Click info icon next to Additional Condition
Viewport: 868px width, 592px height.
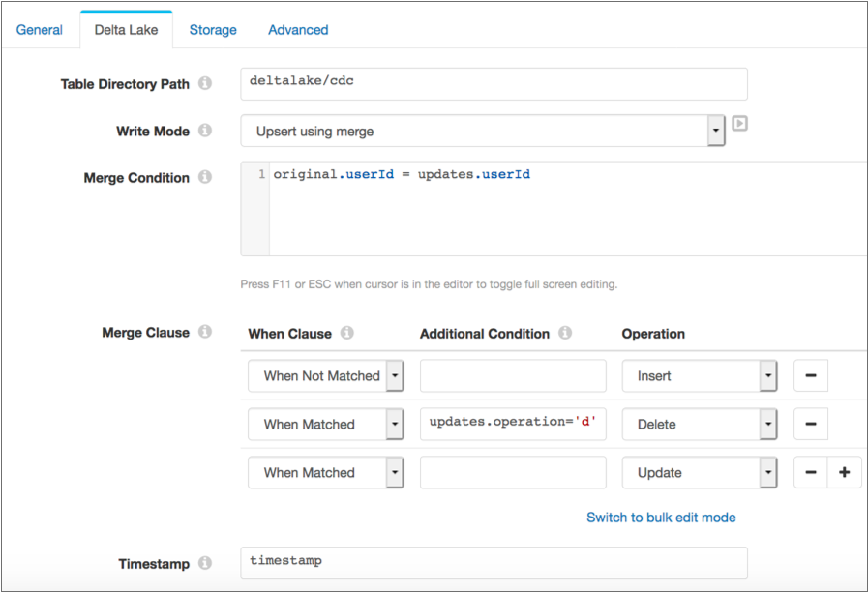tap(565, 333)
